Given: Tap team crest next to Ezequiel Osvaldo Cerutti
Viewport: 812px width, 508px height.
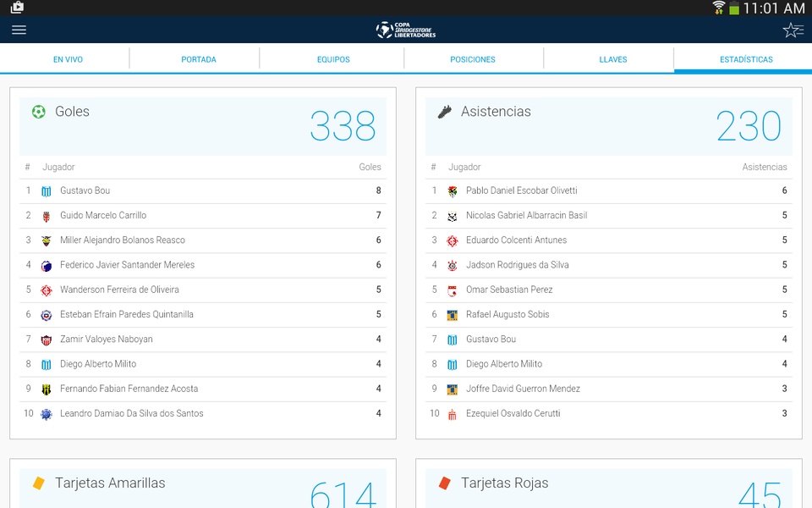Looking at the screenshot, I should click(x=452, y=414).
